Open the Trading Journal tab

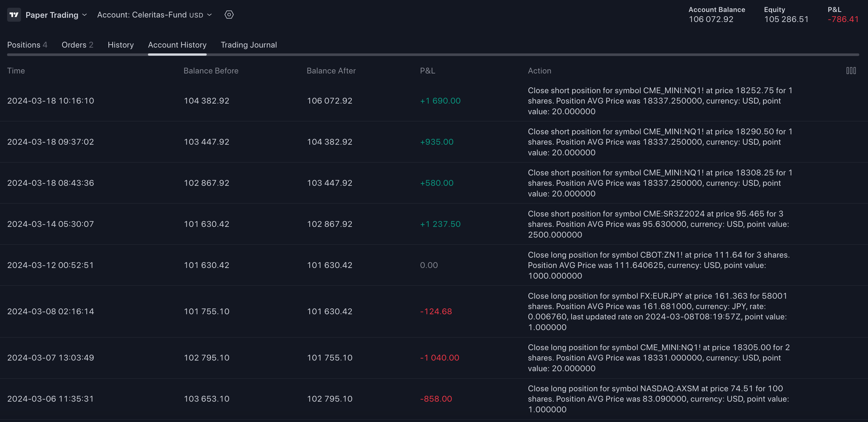tap(248, 45)
